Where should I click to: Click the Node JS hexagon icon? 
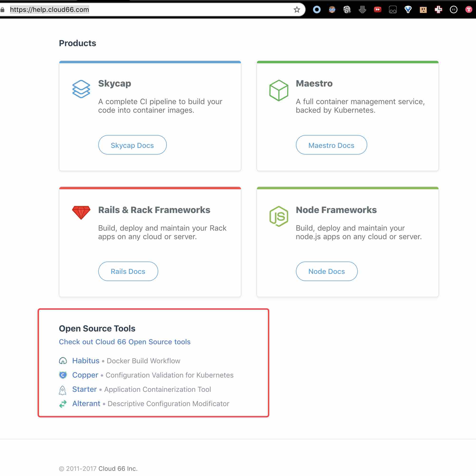click(279, 216)
